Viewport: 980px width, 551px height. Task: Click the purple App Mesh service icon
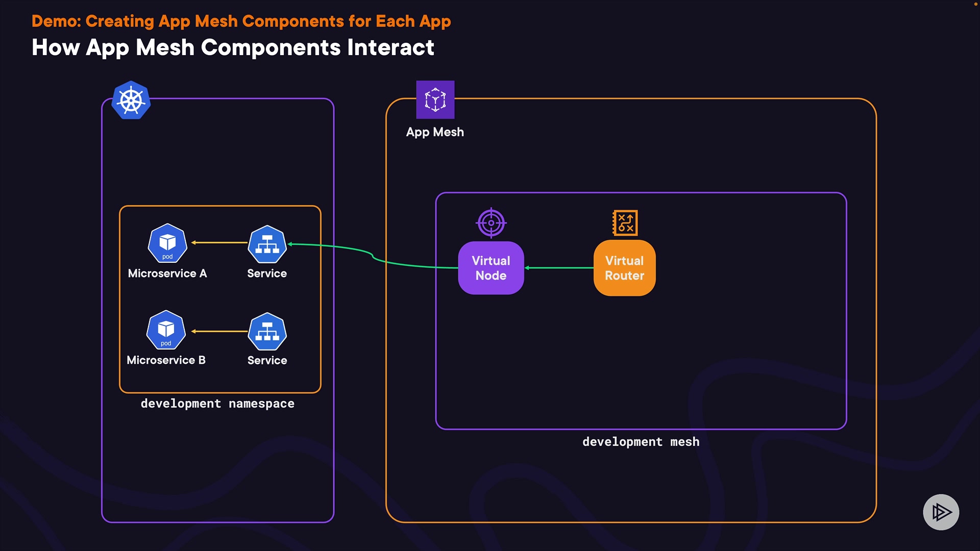(435, 99)
